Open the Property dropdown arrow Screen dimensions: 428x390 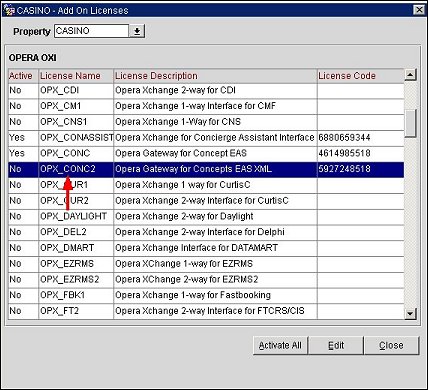(137, 31)
